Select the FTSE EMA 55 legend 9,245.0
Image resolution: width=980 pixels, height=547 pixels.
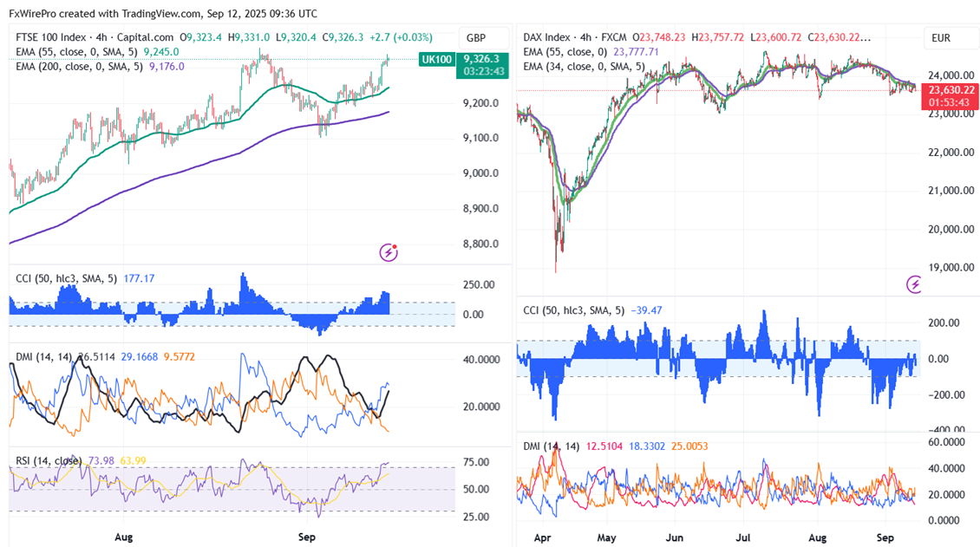[161, 52]
